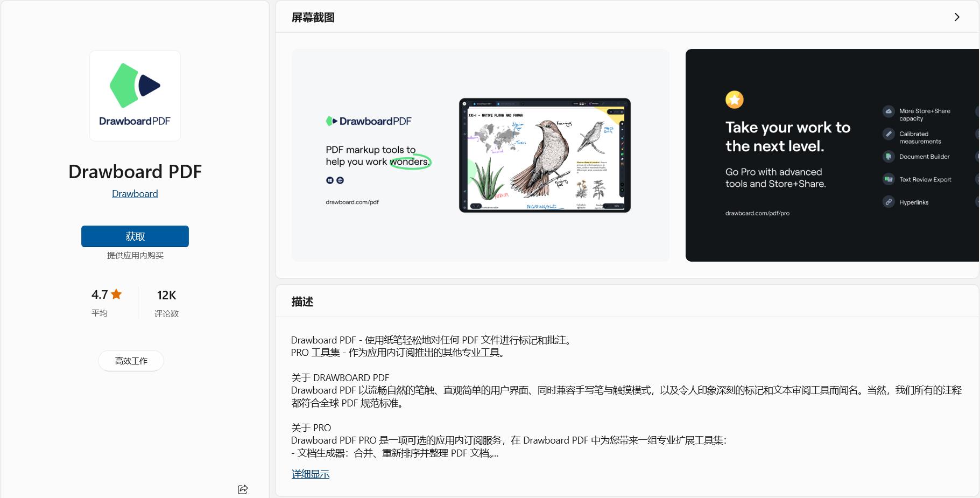Click the share icon below the app info
Image resolution: width=980 pixels, height=498 pixels.
[242, 489]
